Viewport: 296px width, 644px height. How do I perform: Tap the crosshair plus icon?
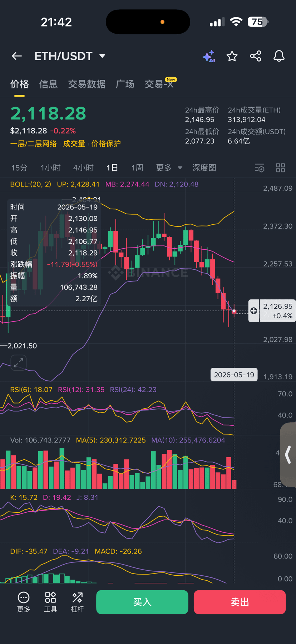tap(254, 311)
